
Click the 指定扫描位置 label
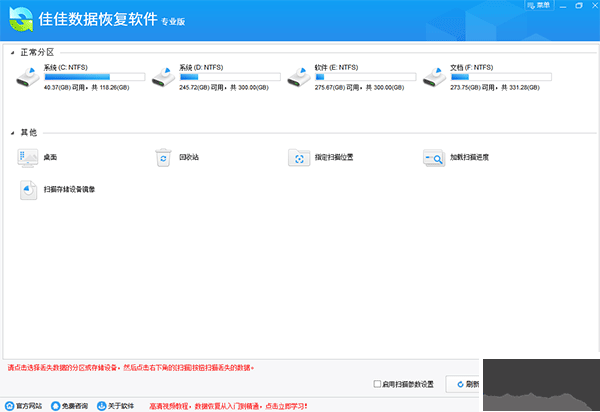[334, 157]
